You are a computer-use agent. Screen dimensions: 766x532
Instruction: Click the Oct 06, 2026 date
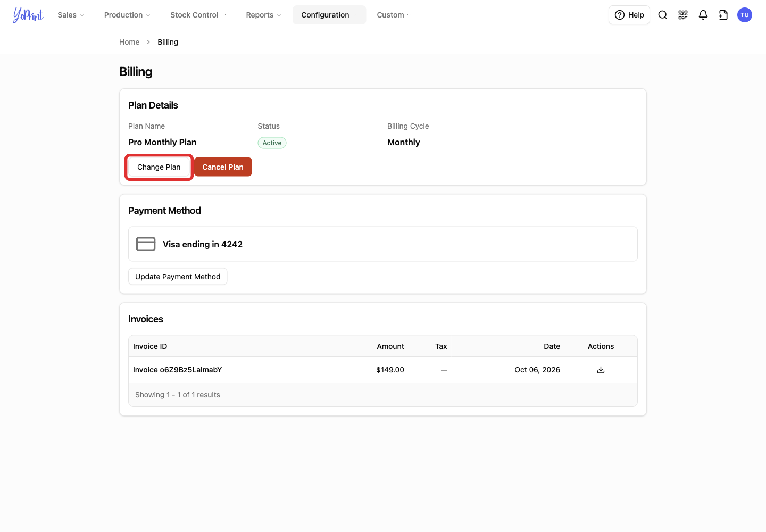coord(537,370)
